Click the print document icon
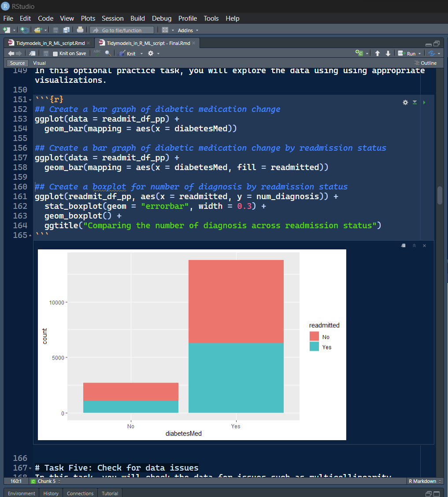448x497 pixels. [80, 30]
